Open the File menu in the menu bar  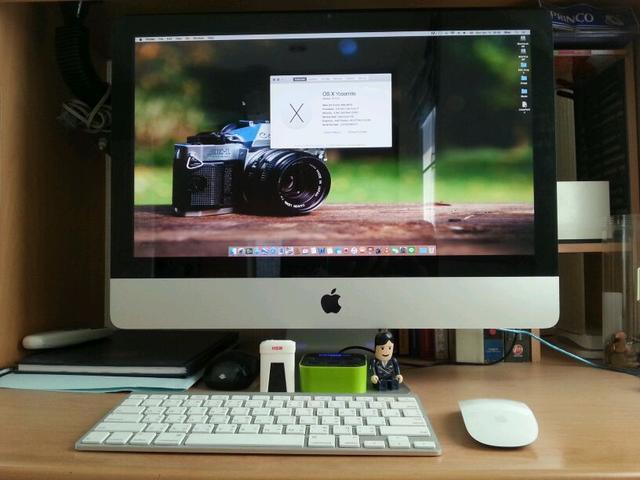[162, 37]
